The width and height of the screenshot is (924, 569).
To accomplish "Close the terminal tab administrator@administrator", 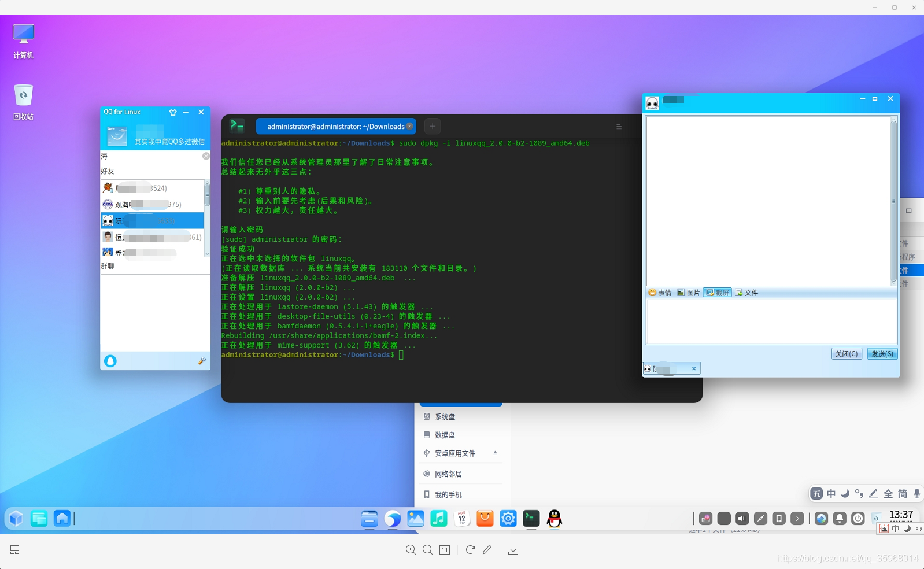I will [409, 126].
